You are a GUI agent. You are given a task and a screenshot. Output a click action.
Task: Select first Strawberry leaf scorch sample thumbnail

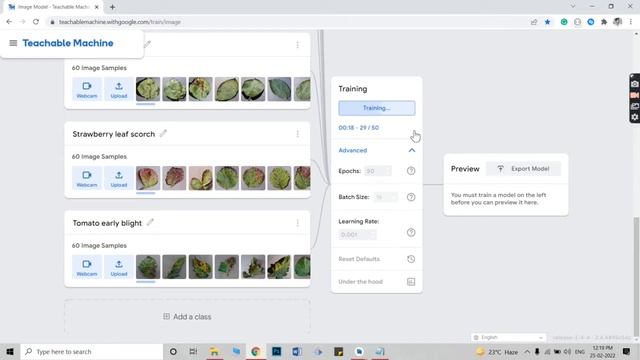coord(148,178)
